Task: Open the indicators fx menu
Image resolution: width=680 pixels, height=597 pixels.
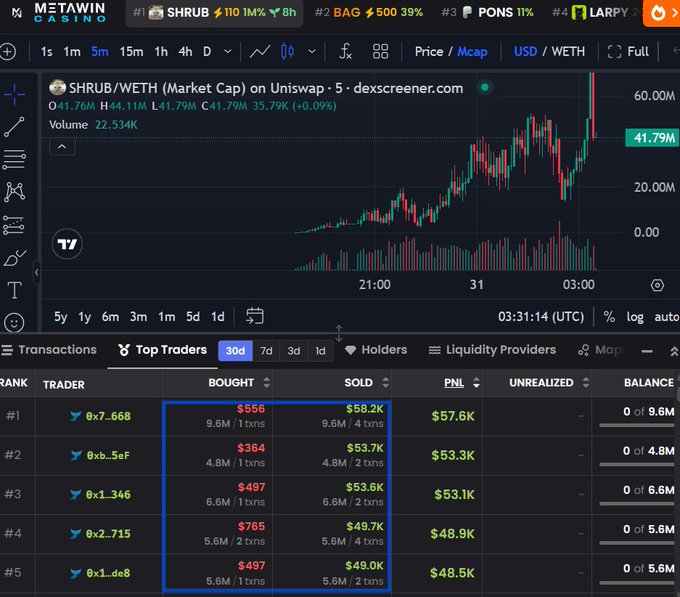Action: [345, 52]
